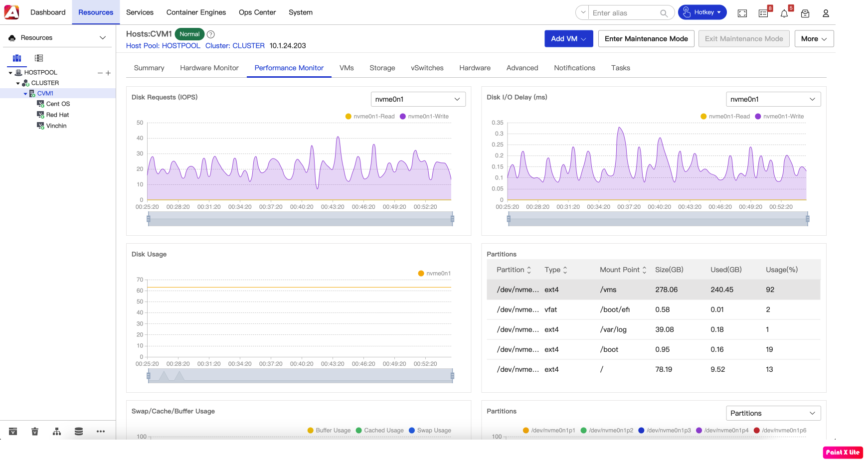Click Enter Maintenance Mode button
Viewport: 868px width, 463px height.
(x=646, y=39)
